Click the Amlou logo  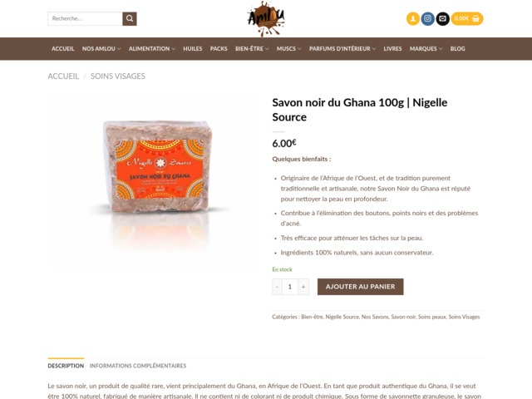(266, 18)
